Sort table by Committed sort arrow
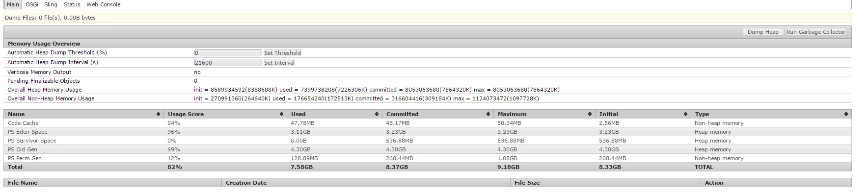 [488, 114]
